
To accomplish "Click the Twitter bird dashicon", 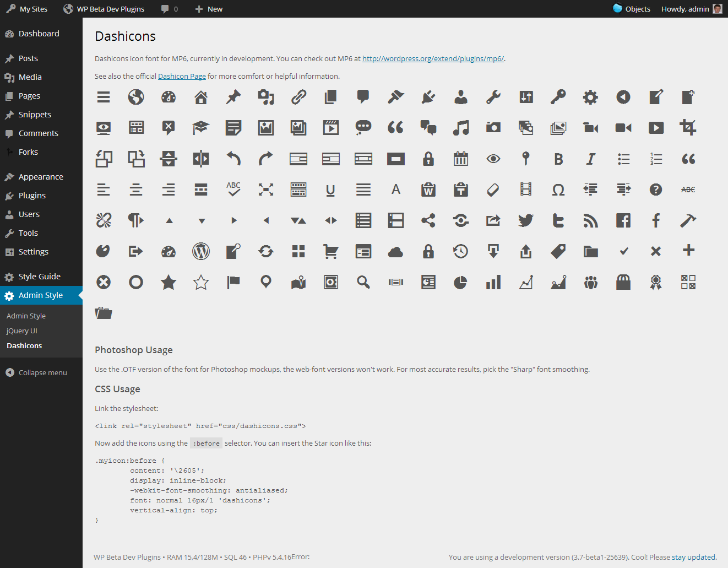I will pyautogui.click(x=526, y=220).
